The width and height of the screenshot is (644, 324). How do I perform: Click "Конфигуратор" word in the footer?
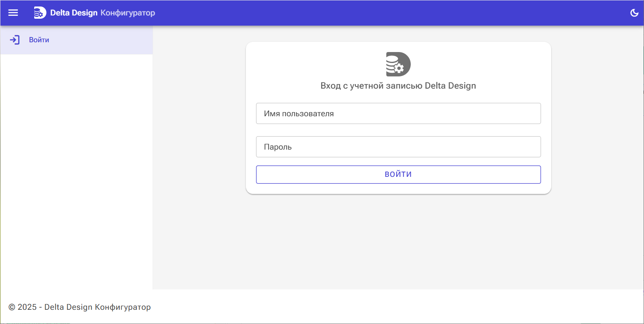point(123,307)
